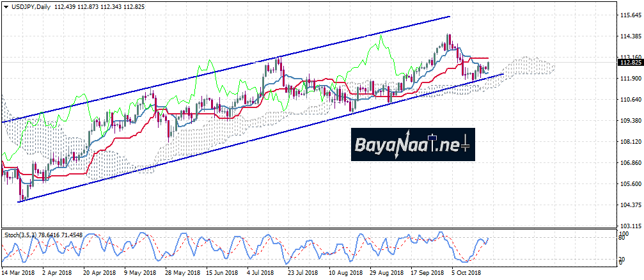Select the 4 Jul 2018 date marker
644x280 pixels.
(x=260, y=273)
